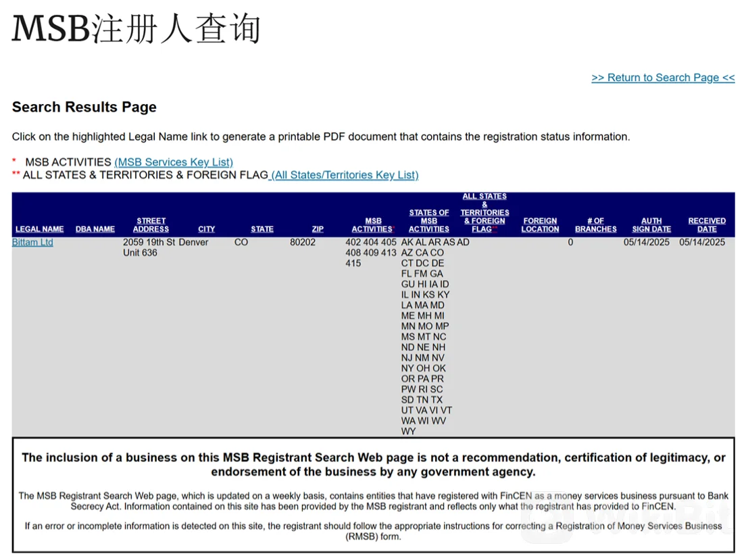Image resolution: width=746 pixels, height=560 pixels.
Task: Select the STATES OF MSB ACTIVITIES header
Action: pyautogui.click(x=428, y=221)
